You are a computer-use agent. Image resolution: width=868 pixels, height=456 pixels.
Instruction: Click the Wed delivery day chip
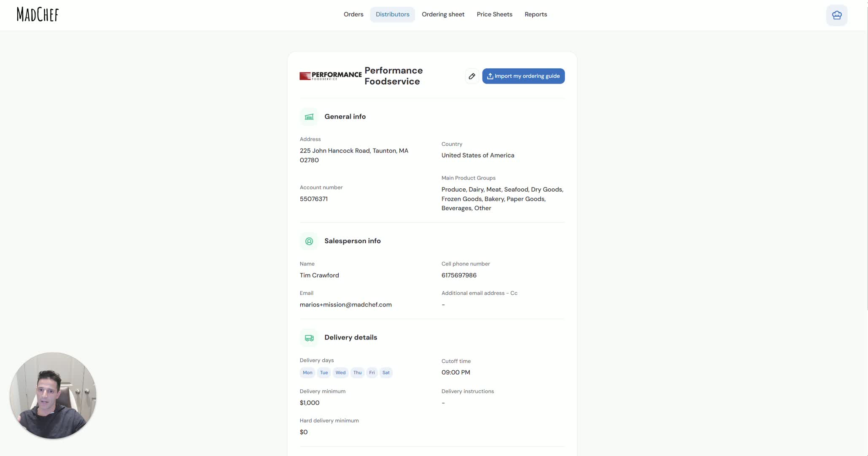click(x=340, y=372)
